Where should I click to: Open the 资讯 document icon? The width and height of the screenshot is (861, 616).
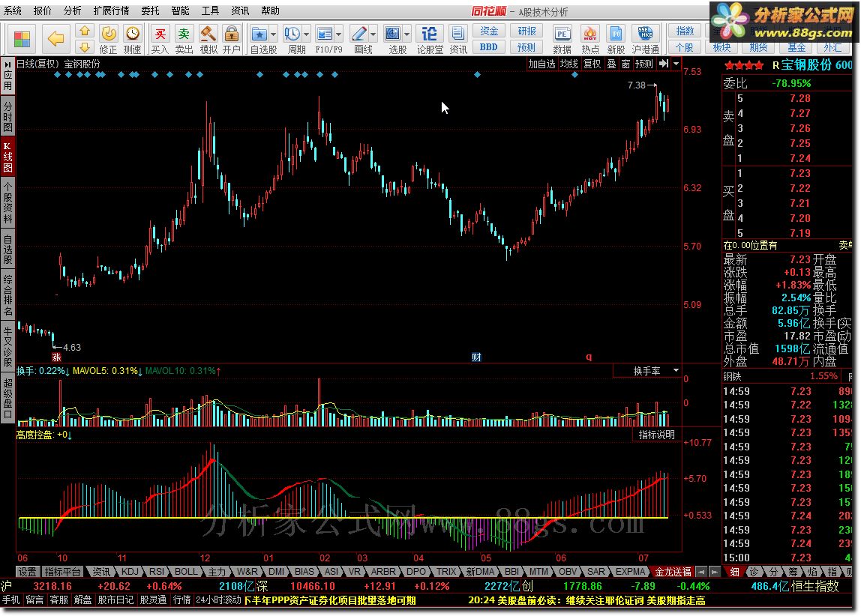tap(457, 34)
